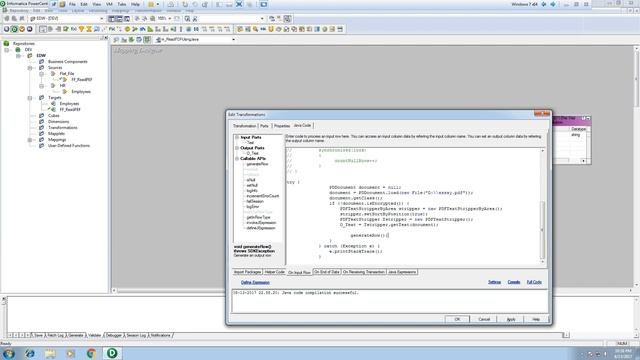The width and height of the screenshot is (640, 360).
Task: Open the File Explorer taskbar icon
Action: click(x=50, y=353)
